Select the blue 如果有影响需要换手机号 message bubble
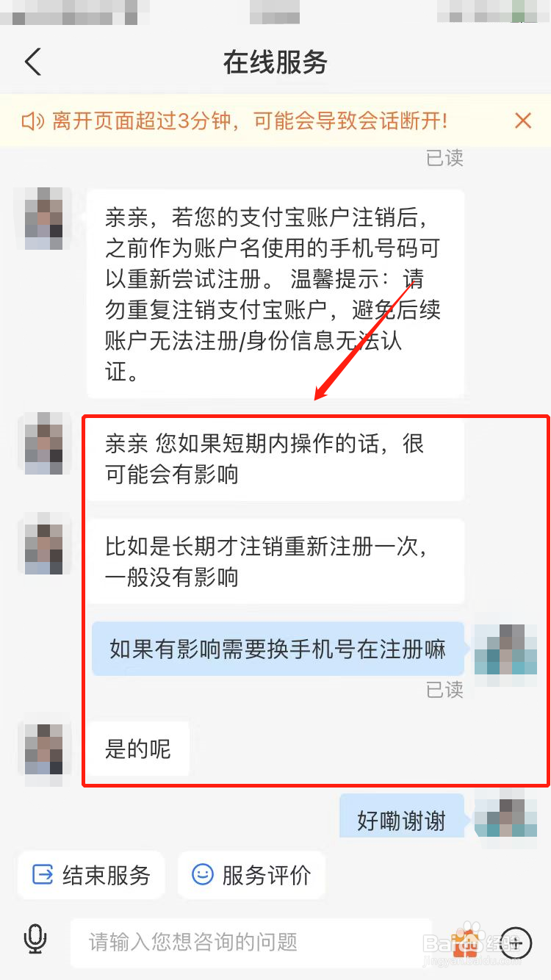 point(278,649)
